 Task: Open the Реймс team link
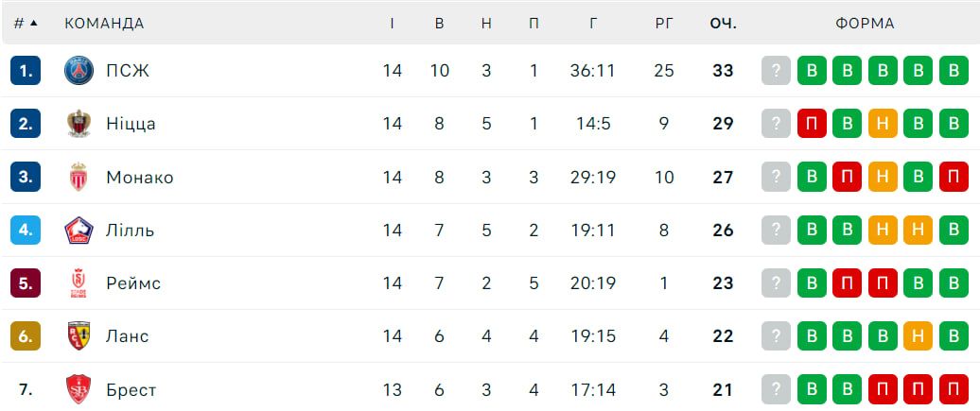tap(133, 283)
